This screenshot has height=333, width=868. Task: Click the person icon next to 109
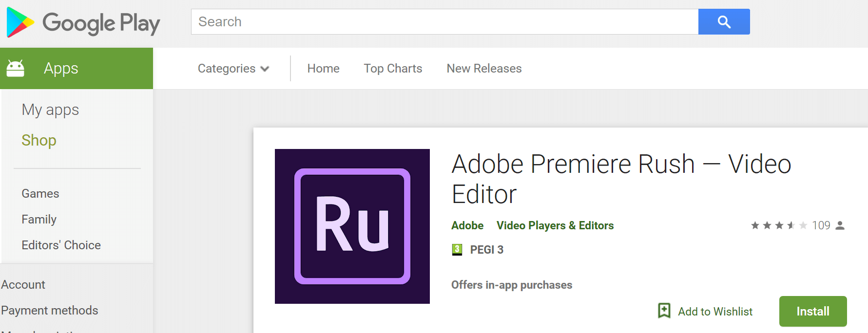840,225
